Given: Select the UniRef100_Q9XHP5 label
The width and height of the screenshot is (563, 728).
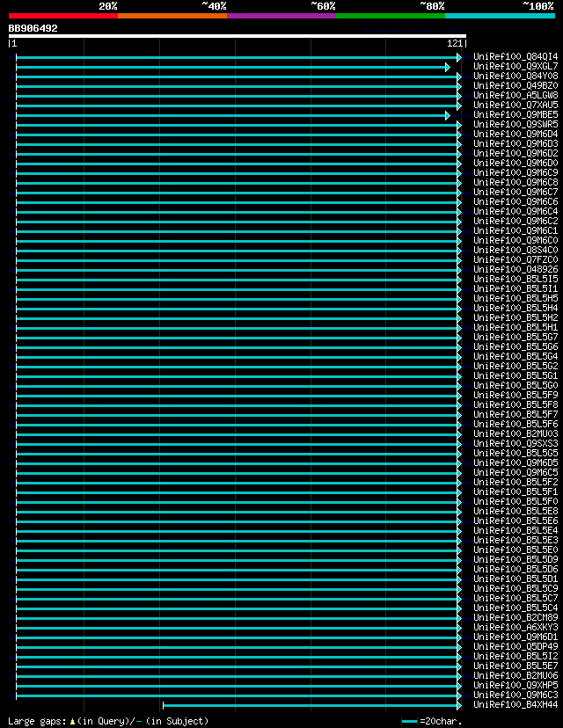Looking at the screenshot, I should coord(515,685).
